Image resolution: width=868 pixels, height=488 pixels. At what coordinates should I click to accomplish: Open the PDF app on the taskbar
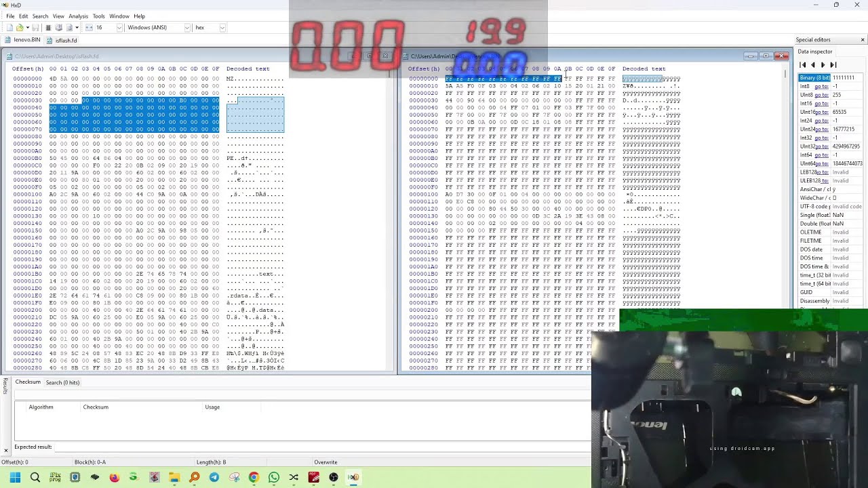(313, 477)
